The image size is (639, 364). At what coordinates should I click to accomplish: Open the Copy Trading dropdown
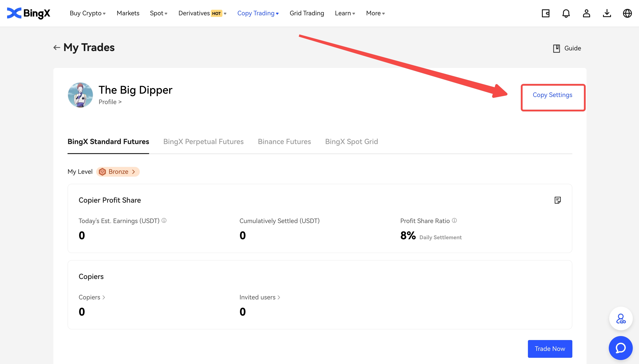258,13
